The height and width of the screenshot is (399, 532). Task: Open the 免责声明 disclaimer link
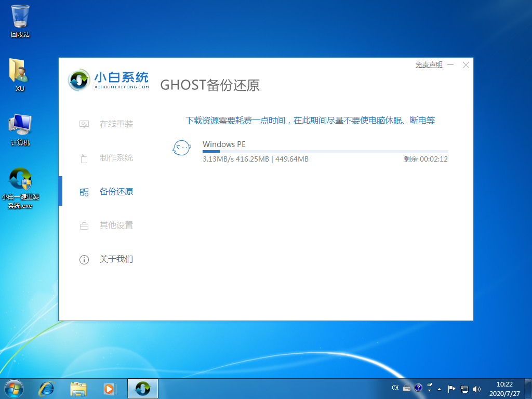coord(428,64)
